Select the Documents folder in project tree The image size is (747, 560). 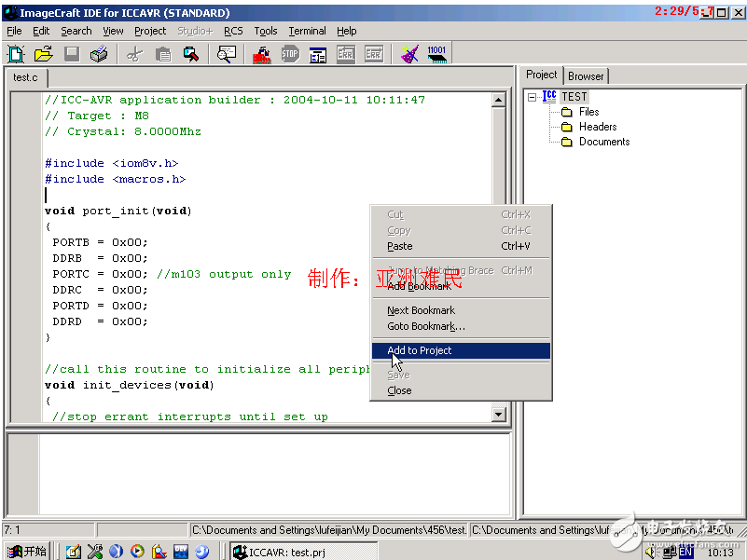coord(603,142)
